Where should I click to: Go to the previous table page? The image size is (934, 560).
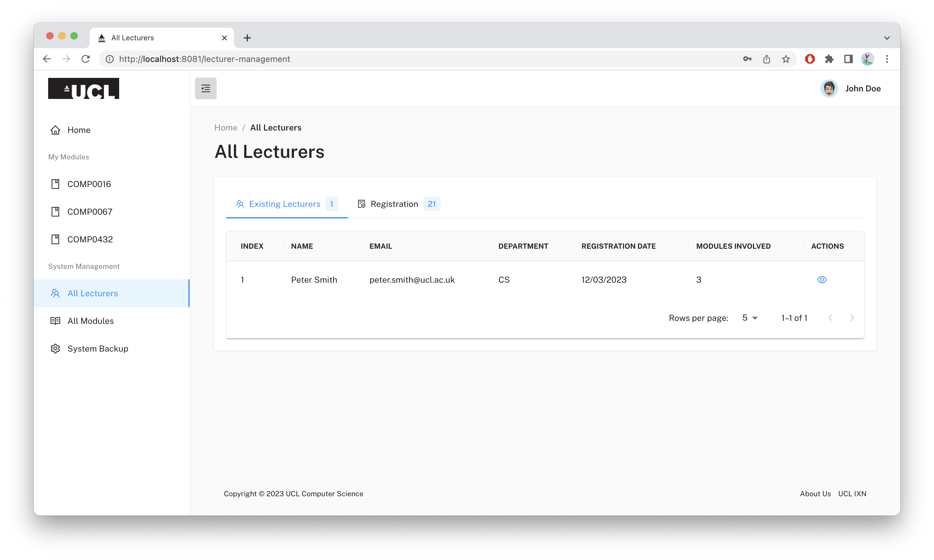coord(830,318)
